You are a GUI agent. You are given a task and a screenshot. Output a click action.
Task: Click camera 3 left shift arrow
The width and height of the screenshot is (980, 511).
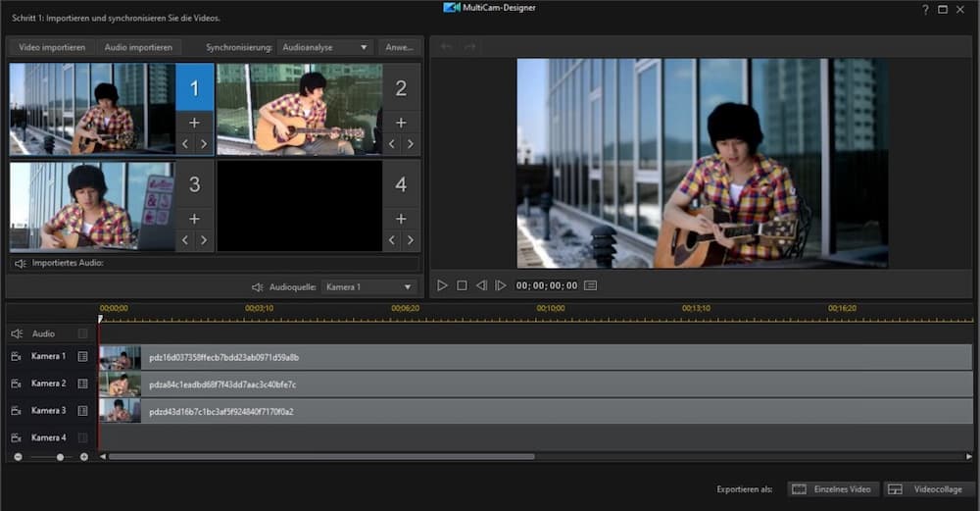click(185, 240)
